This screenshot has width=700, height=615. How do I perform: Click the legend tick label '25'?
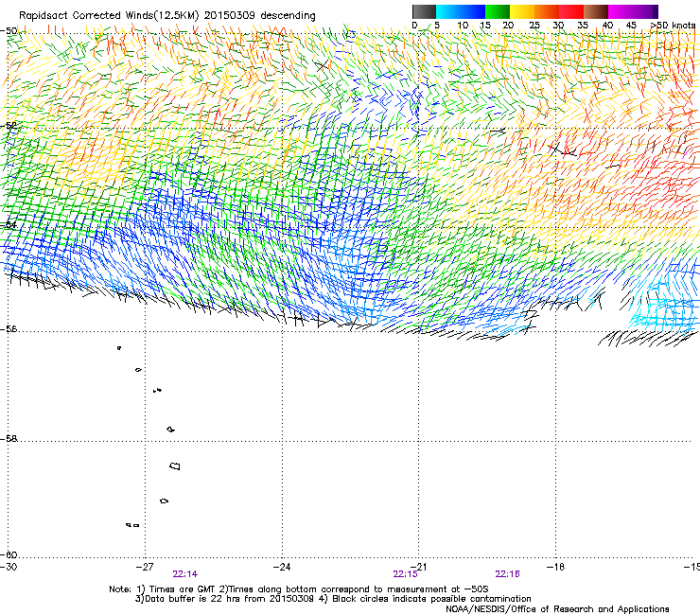[x=534, y=26]
